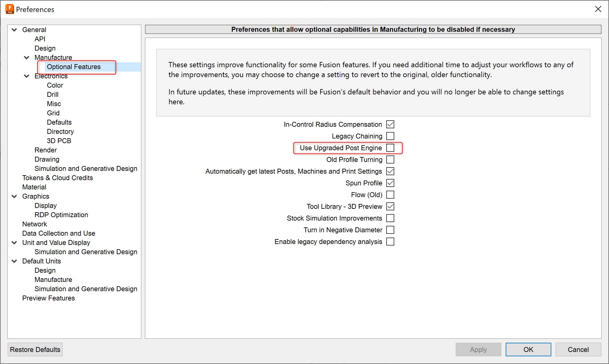Collapse the Graphics section
The height and width of the screenshot is (364, 609).
click(x=14, y=196)
